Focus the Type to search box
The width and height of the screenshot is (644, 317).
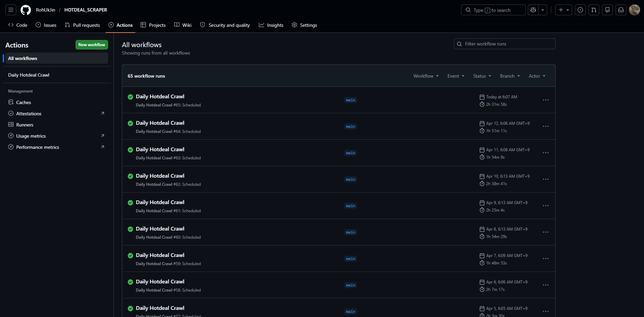pos(493,10)
